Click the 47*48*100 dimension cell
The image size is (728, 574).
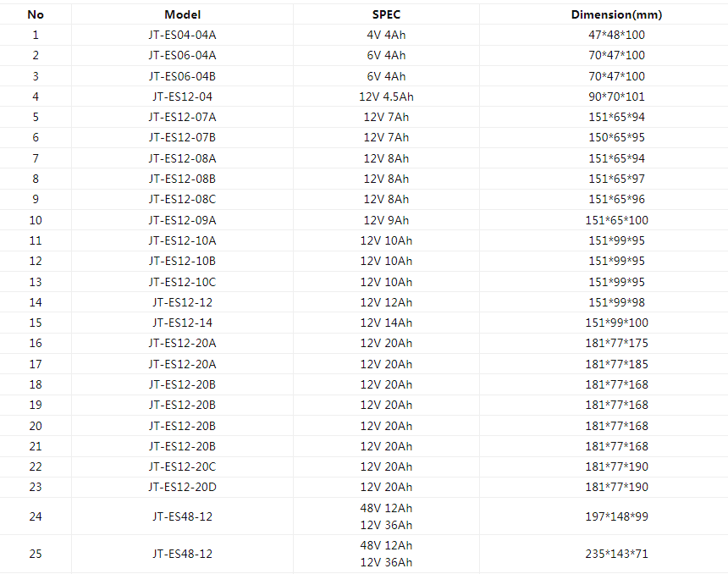(616, 35)
